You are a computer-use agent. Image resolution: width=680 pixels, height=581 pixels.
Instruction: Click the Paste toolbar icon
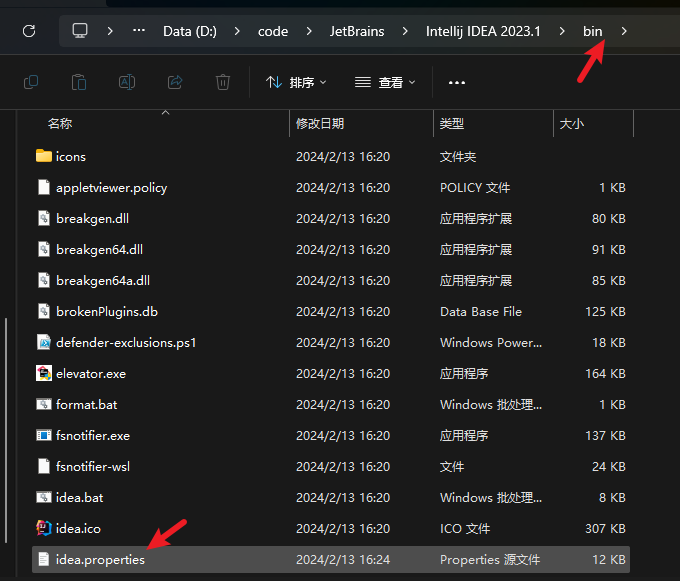(x=79, y=82)
